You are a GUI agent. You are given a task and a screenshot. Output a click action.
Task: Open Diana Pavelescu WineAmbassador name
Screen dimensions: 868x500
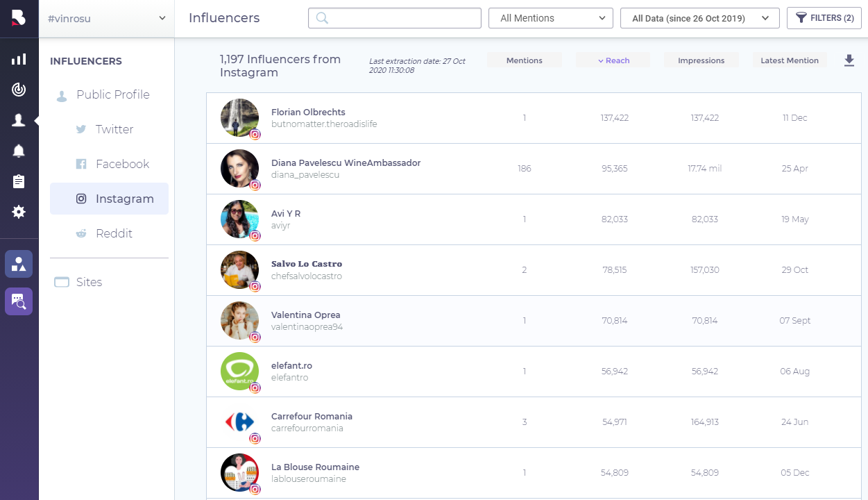[346, 162]
